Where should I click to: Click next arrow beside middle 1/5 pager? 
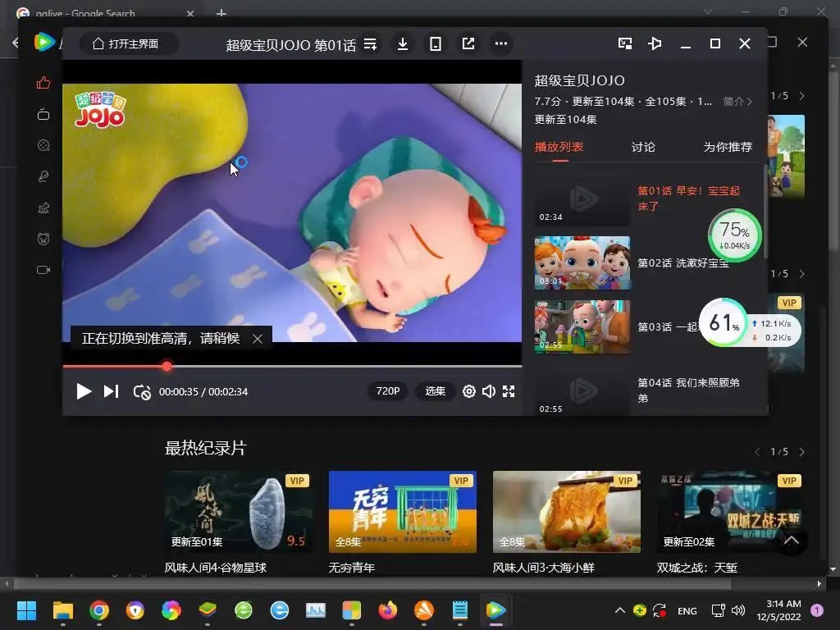click(801, 274)
